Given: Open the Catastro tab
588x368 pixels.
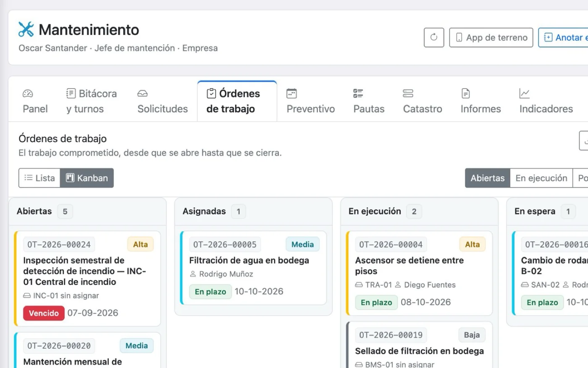Looking at the screenshot, I should [423, 101].
